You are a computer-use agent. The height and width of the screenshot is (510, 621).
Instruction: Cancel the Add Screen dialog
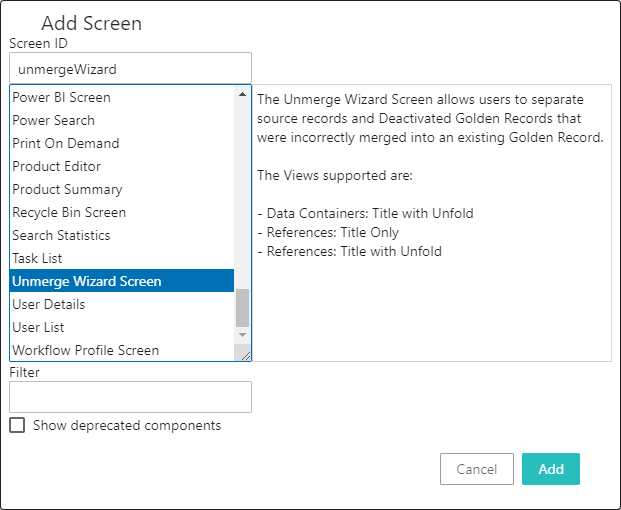[x=476, y=469]
